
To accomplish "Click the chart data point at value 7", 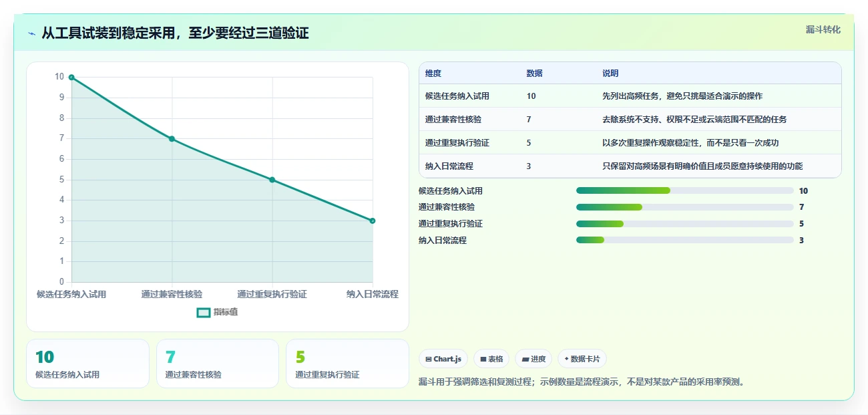I will coord(172,139).
